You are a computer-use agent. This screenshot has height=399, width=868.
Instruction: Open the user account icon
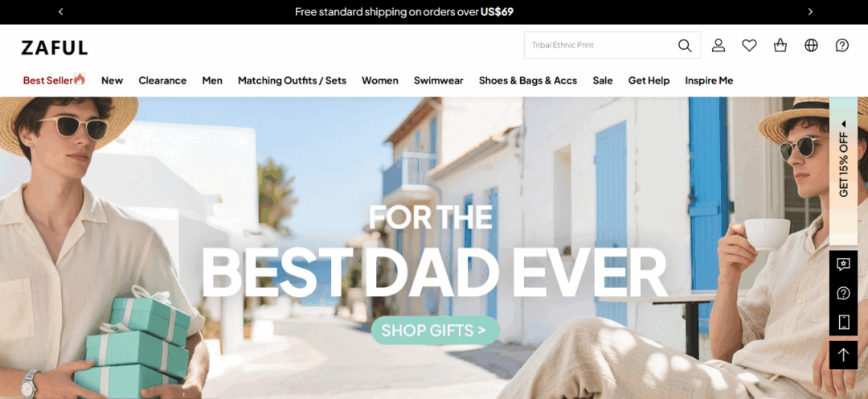[719, 45]
